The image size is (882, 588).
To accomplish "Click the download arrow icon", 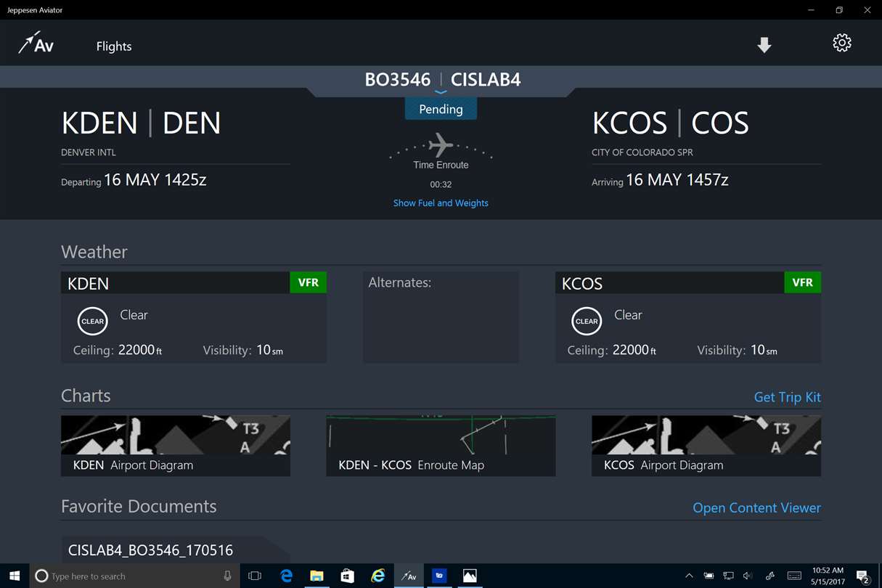I will (764, 45).
